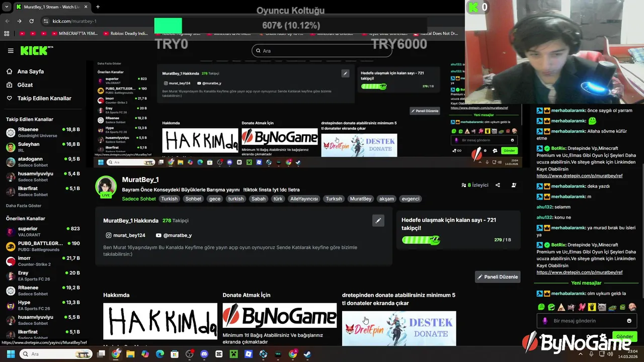
Task: Click the Paneli Düzenle button
Action: [x=498, y=277]
